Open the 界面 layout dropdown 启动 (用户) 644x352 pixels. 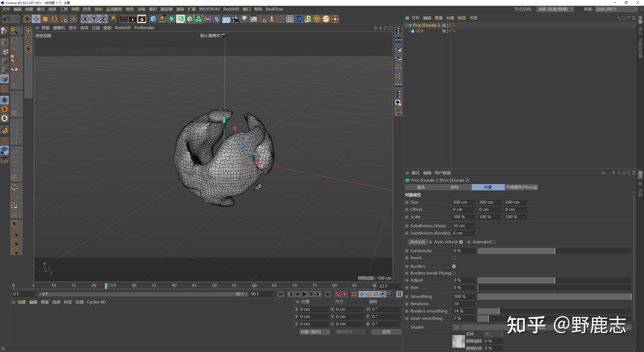coord(616,9)
